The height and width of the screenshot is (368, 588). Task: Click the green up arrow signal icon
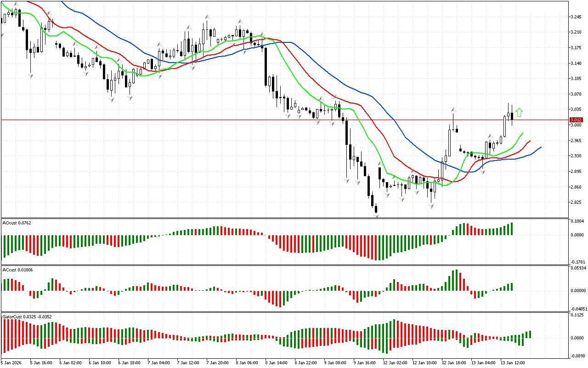point(519,112)
